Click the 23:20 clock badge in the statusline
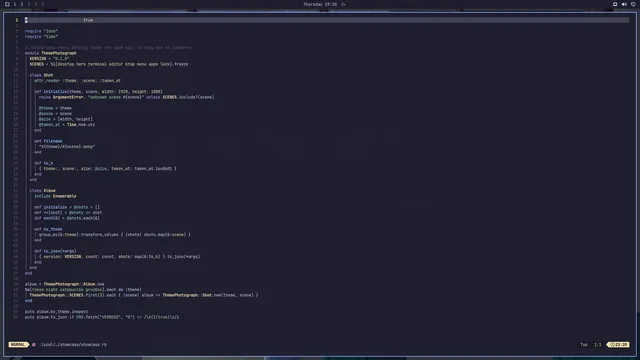The width and height of the screenshot is (640, 360). click(618, 344)
